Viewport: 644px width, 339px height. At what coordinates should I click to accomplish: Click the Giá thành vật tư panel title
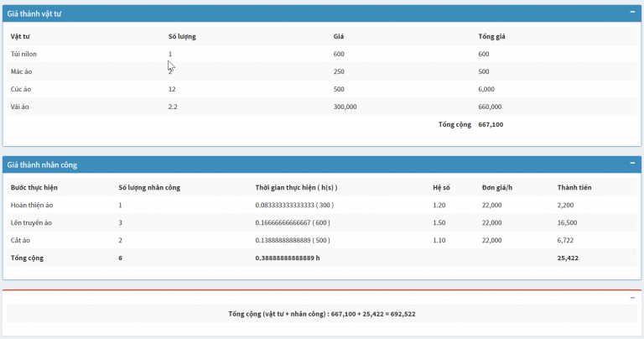coord(35,13)
